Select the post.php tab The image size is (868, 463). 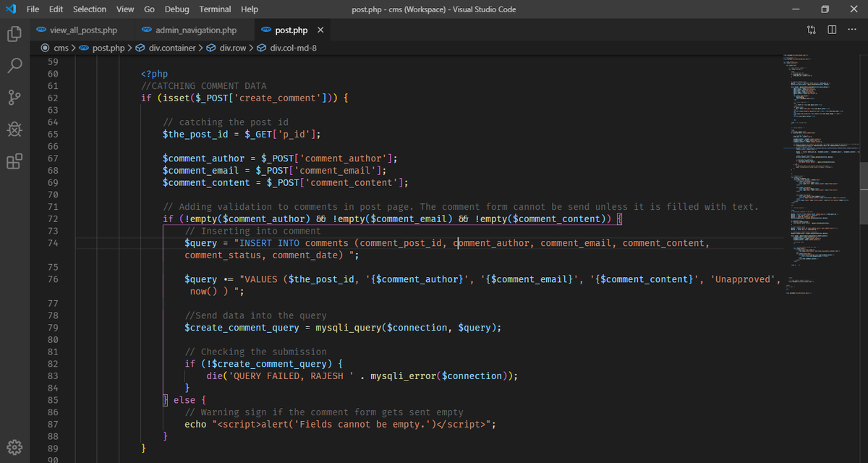pos(292,30)
